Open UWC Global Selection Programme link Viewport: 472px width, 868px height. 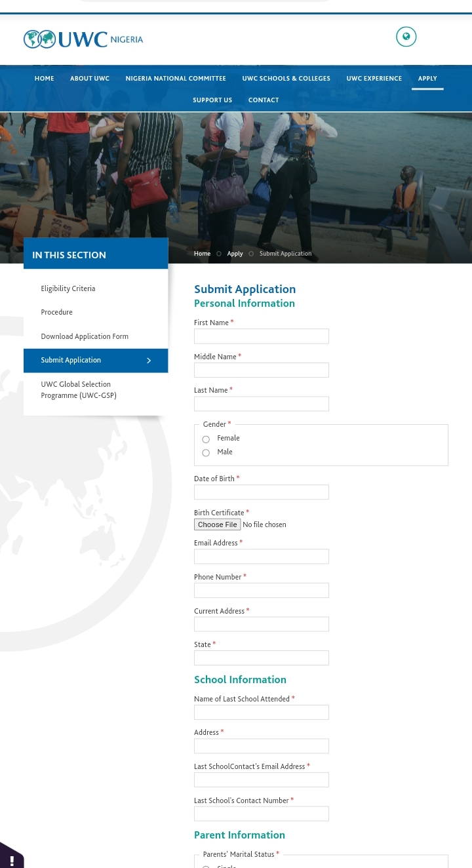click(79, 390)
